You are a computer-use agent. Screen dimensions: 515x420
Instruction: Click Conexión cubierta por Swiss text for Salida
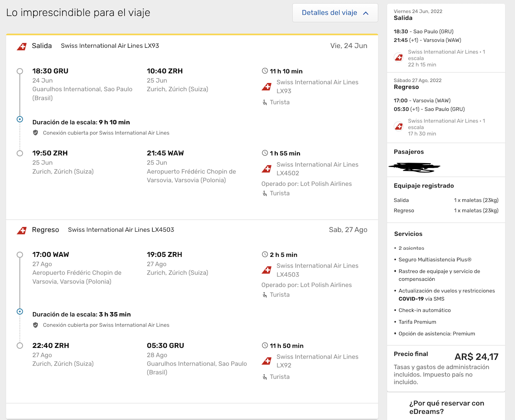[106, 133]
